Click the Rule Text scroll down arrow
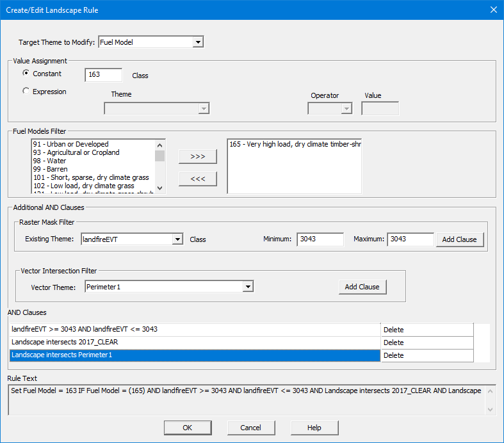 pyautogui.click(x=490, y=409)
